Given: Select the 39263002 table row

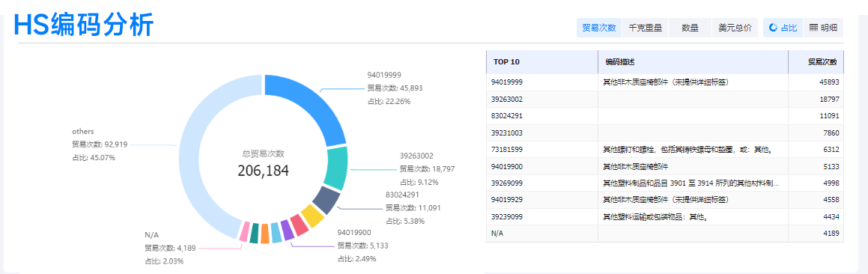Looking at the screenshot, I should tap(665, 99).
